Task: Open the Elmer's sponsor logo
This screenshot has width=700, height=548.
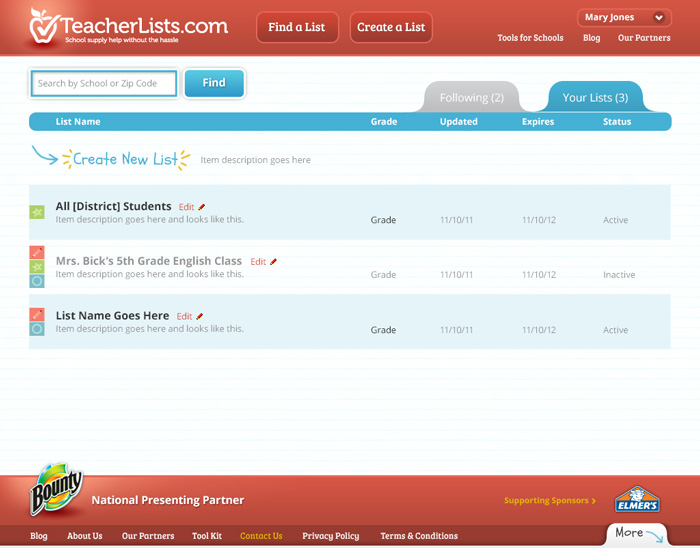Action: [x=636, y=500]
